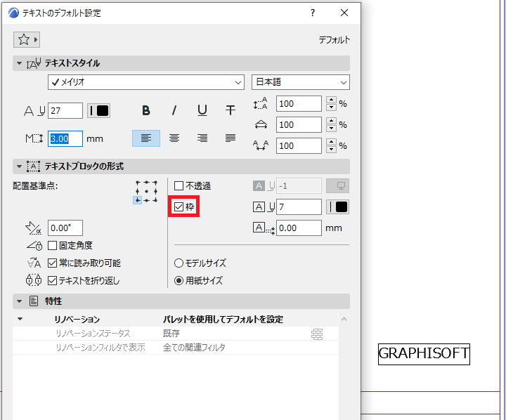Select the モデルサイズ radio button
The height and width of the screenshot is (420, 506).
coord(179,263)
